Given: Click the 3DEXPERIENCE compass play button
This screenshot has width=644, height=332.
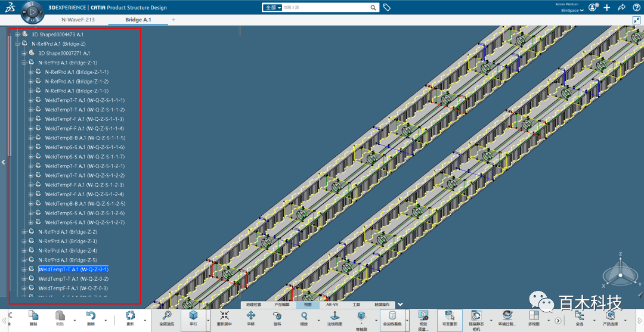Looking at the screenshot, I should (x=32, y=11).
